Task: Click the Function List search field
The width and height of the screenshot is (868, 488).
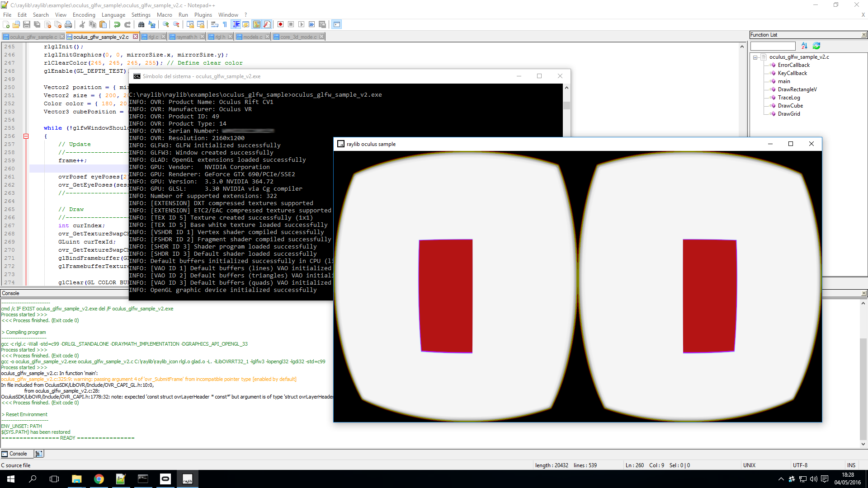Action: point(773,46)
